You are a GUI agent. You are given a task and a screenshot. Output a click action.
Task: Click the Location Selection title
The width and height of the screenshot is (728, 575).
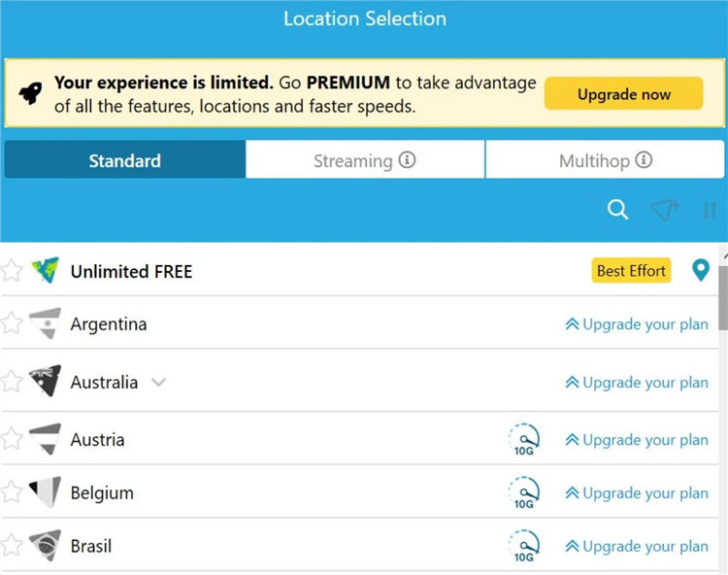365,18
